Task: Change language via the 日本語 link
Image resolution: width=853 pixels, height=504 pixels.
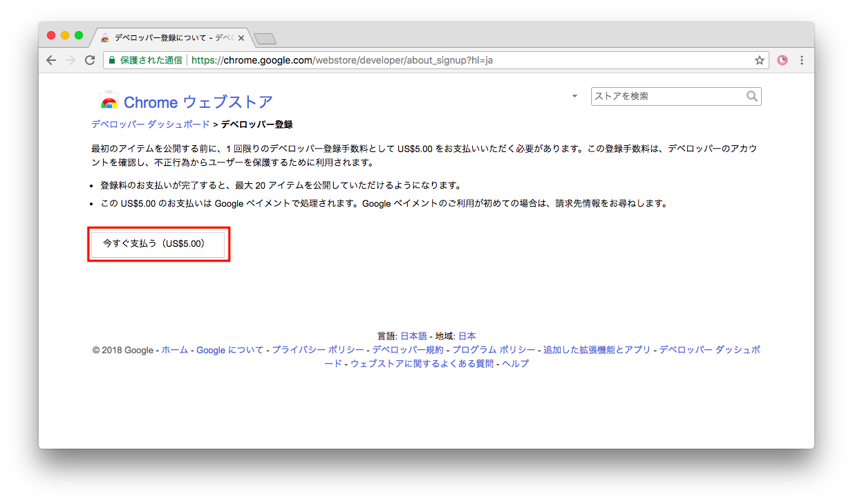Action: click(x=414, y=336)
